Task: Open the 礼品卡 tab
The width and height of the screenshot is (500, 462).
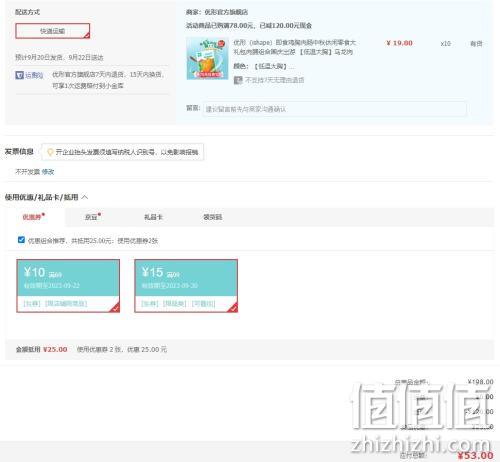Action: click(x=153, y=217)
